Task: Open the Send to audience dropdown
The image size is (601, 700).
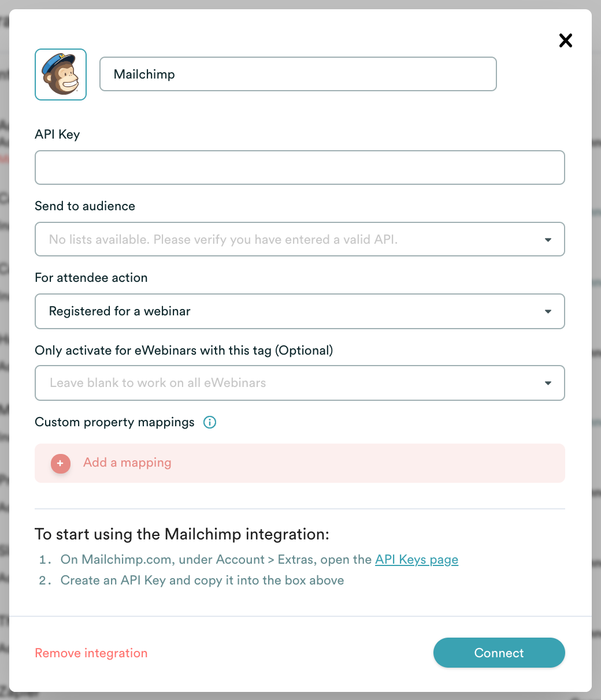Action: click(299, 239)
